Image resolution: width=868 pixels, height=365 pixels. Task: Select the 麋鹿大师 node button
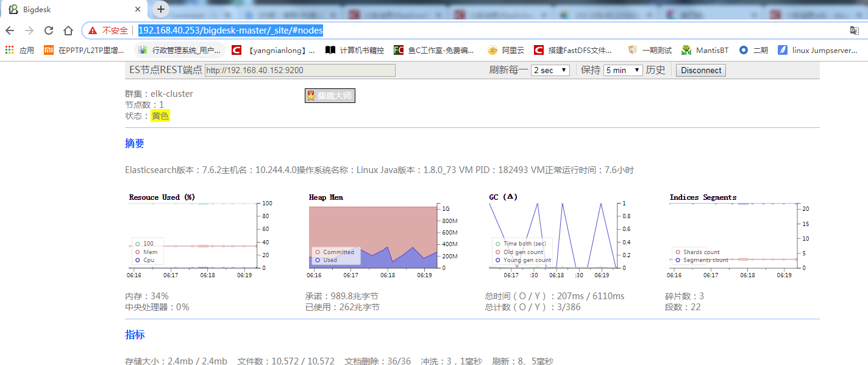point(330,96)
